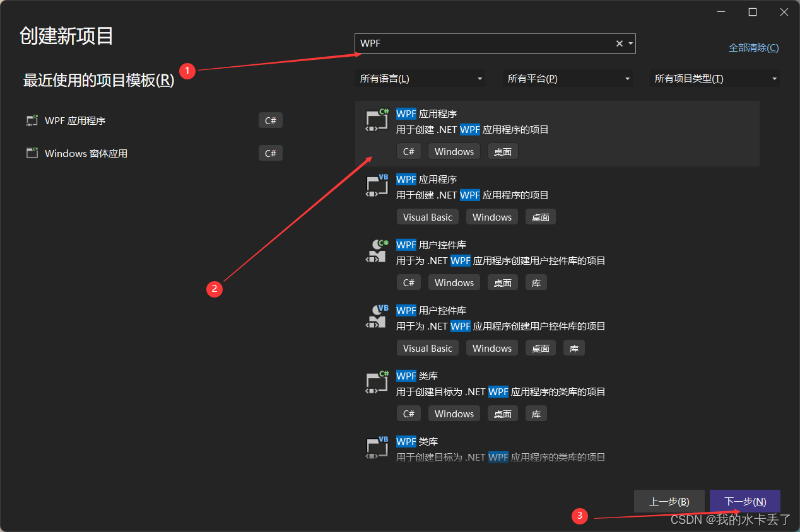Select description 用于创建目标为 .NET WPF 应用程序的类库的项目 under C# 类库

[x=501, y=391]
